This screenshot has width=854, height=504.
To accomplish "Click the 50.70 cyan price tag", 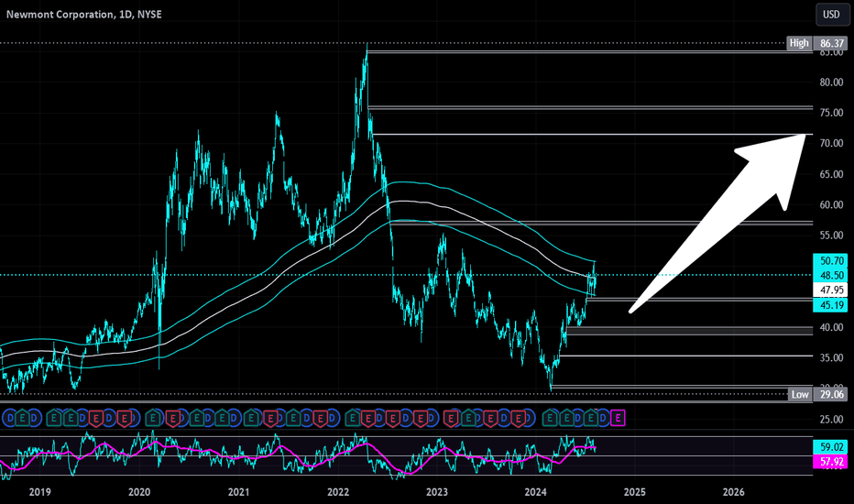I will tap(831, 260).
